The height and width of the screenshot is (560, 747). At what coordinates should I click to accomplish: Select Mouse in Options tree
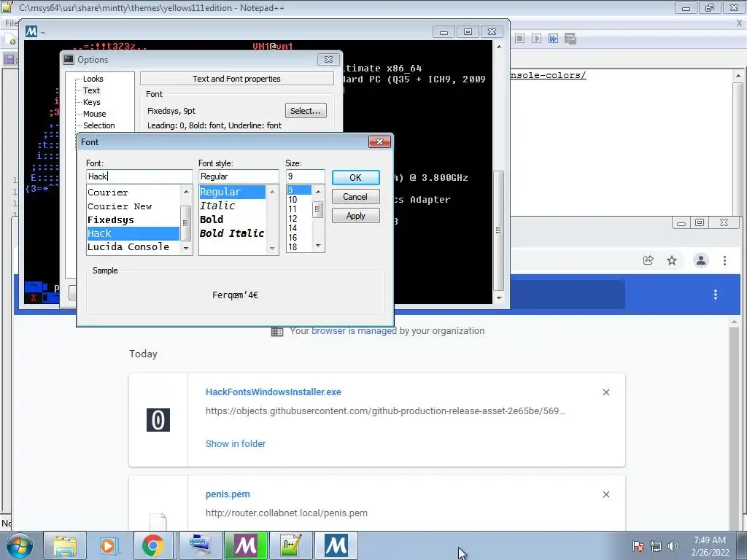click(x=94, y=114)
